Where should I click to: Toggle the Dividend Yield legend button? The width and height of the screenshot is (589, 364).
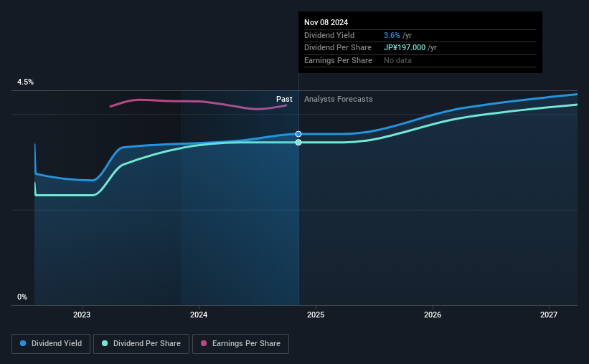coord(51,344)
